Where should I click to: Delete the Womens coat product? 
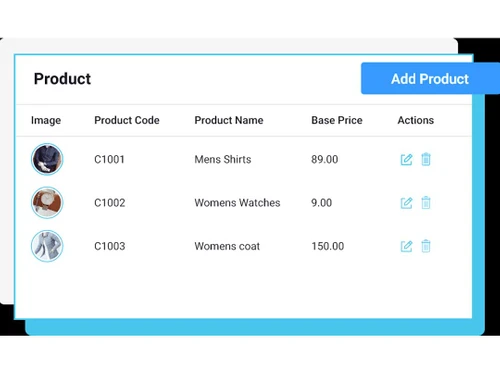(426, 246)
